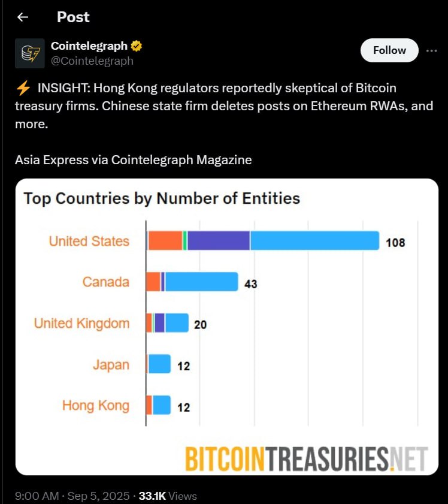Click the lightning bolt emoji

tap(23, 88)
